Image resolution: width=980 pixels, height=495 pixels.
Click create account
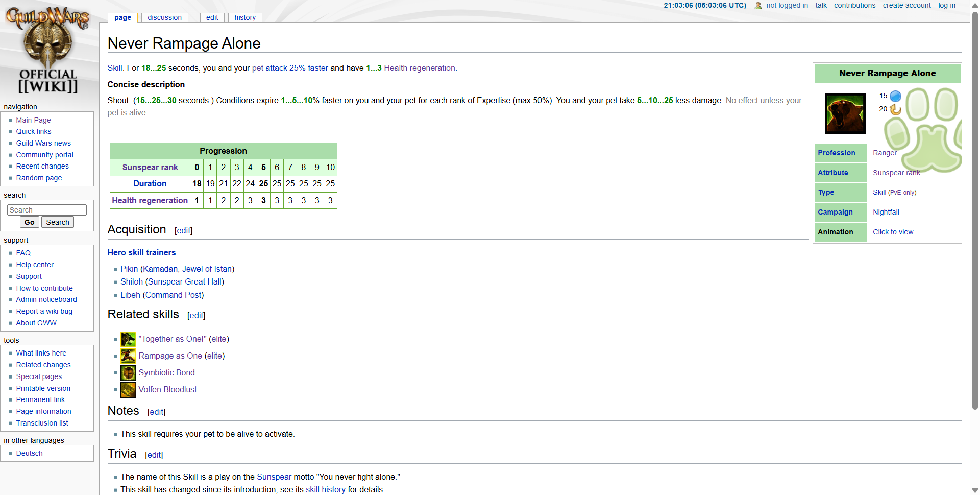click(x=906, y=5)
